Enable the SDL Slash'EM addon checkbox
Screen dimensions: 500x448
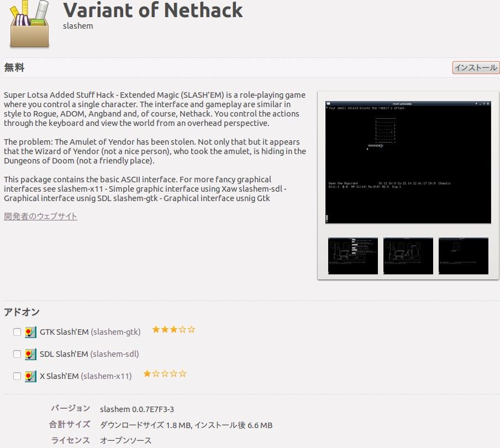click(x=17, y=354)
